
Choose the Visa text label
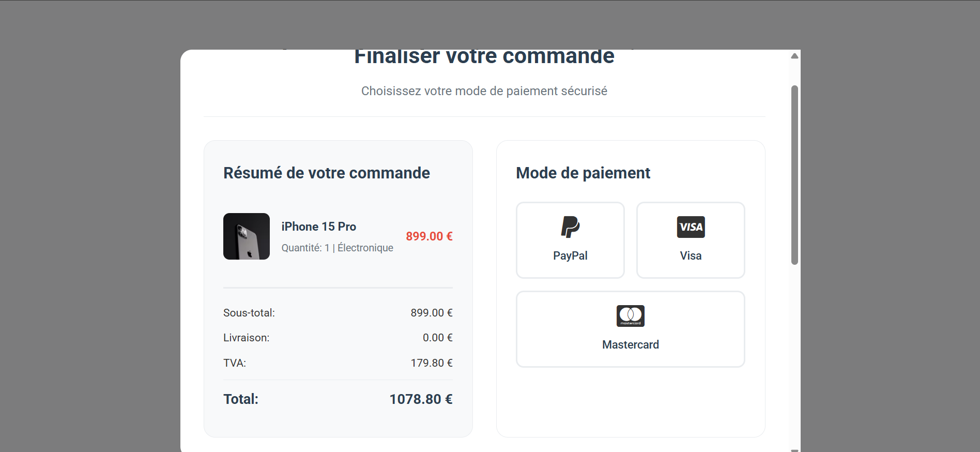[691, 256]
